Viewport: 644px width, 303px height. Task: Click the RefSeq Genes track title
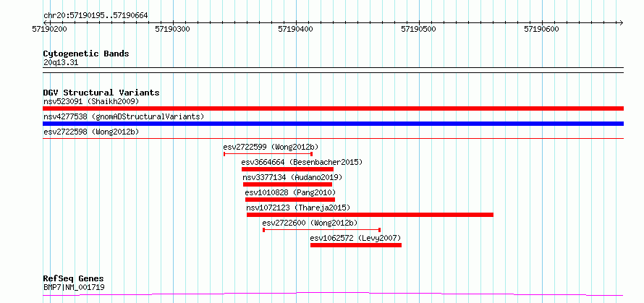74,279
